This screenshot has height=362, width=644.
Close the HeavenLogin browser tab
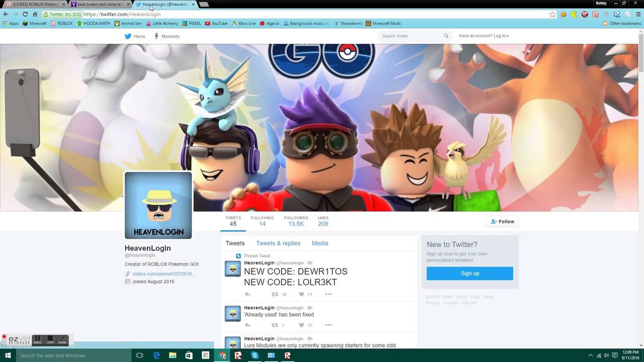(193, 4)
